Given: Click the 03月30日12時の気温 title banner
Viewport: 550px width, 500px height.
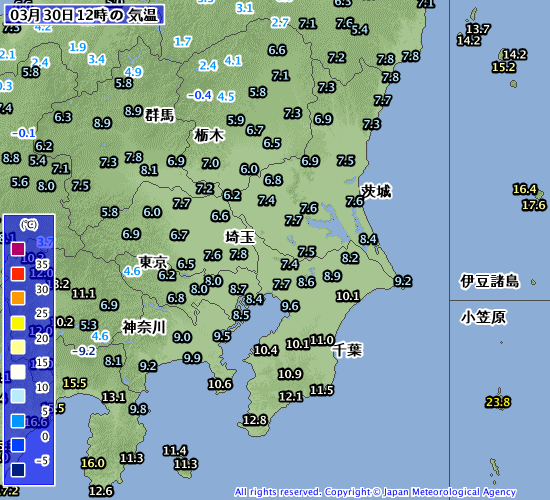Looking at the screenshot, I should 84,15.
